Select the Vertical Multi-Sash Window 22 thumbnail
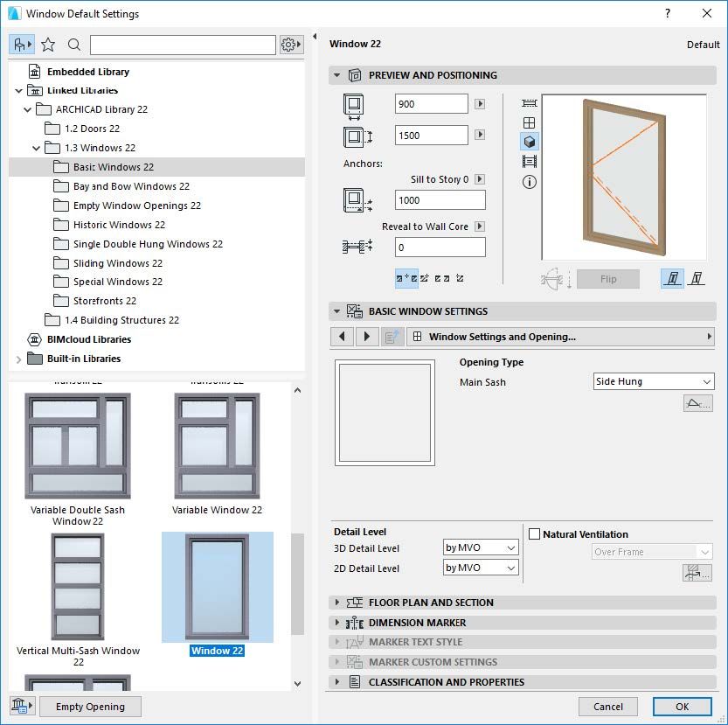The image size is (728, 725). pos(78,586)
